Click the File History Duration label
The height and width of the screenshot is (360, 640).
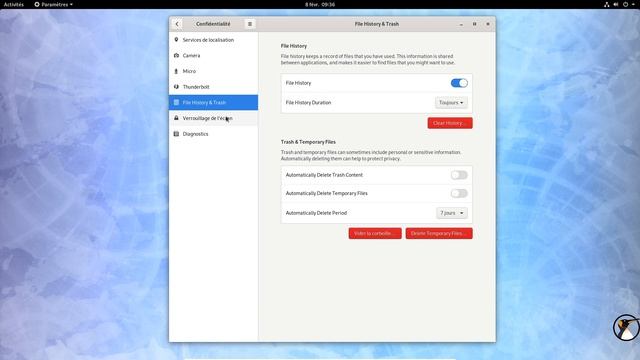coord(308,102)
